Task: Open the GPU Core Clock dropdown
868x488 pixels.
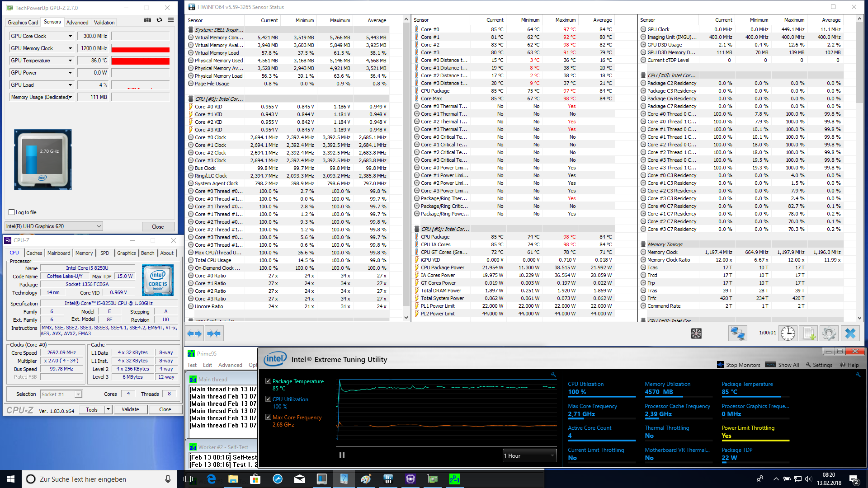Action: coord(70,36)
